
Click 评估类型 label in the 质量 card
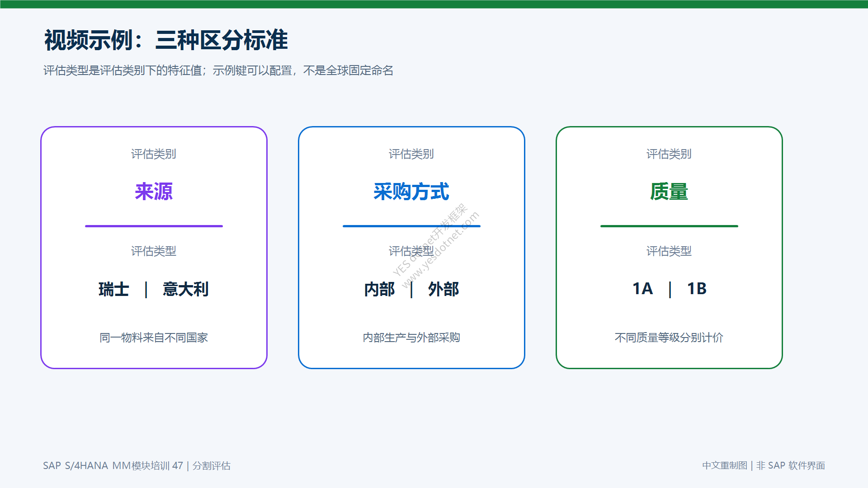pos(669,251)
